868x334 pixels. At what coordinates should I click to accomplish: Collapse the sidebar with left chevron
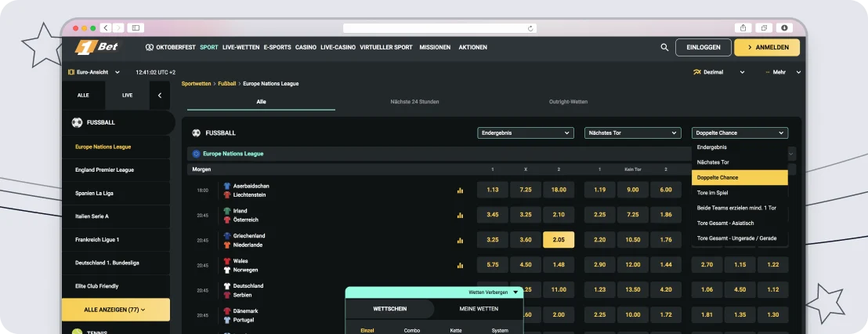click(x=160, y=96)
